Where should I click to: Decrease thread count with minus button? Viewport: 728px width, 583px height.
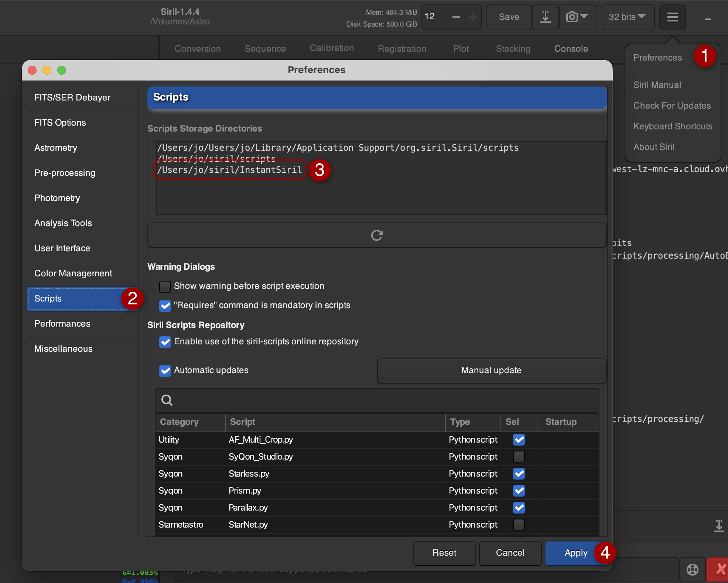(x=456, y=17)
